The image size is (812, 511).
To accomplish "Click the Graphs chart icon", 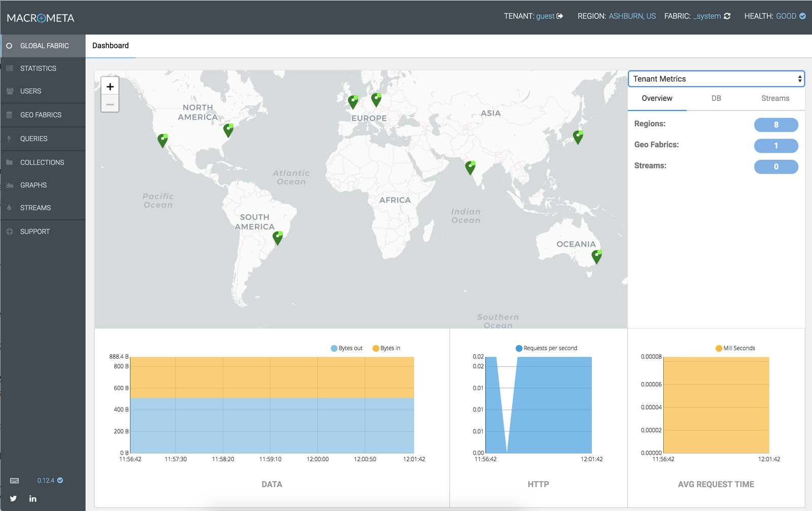I will coord(10,185).
